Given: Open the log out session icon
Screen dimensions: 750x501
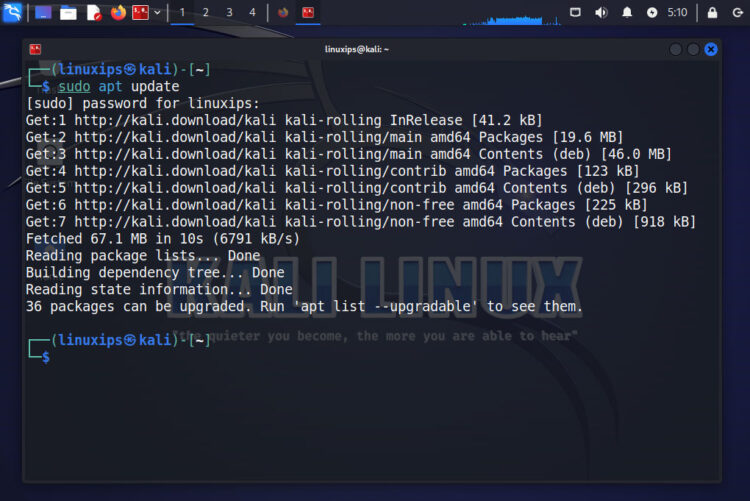Looking at the screenshot, I should [738, 12].
